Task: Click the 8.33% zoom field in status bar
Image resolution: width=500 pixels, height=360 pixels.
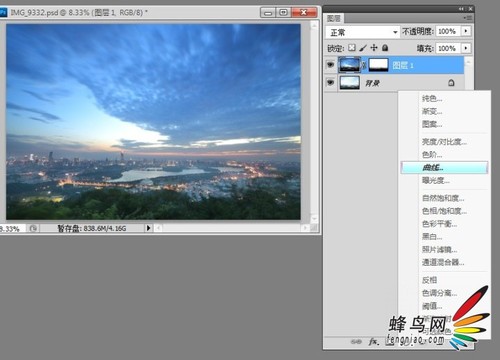Action: [12, 229]
